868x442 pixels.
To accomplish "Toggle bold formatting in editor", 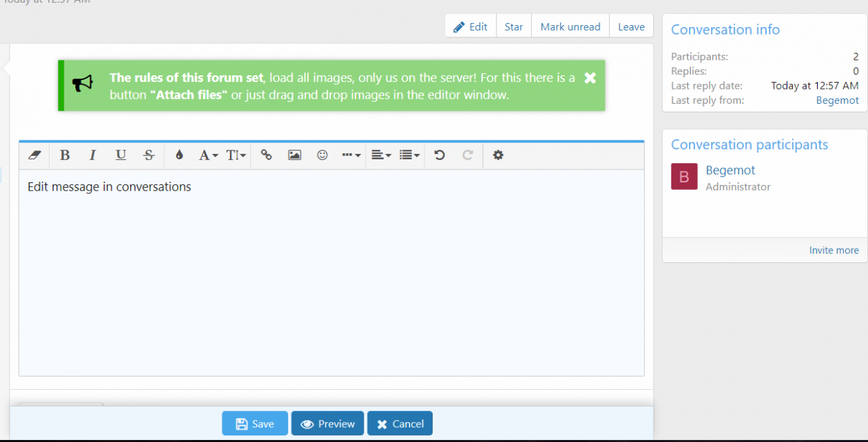I will tap(65, 155).
